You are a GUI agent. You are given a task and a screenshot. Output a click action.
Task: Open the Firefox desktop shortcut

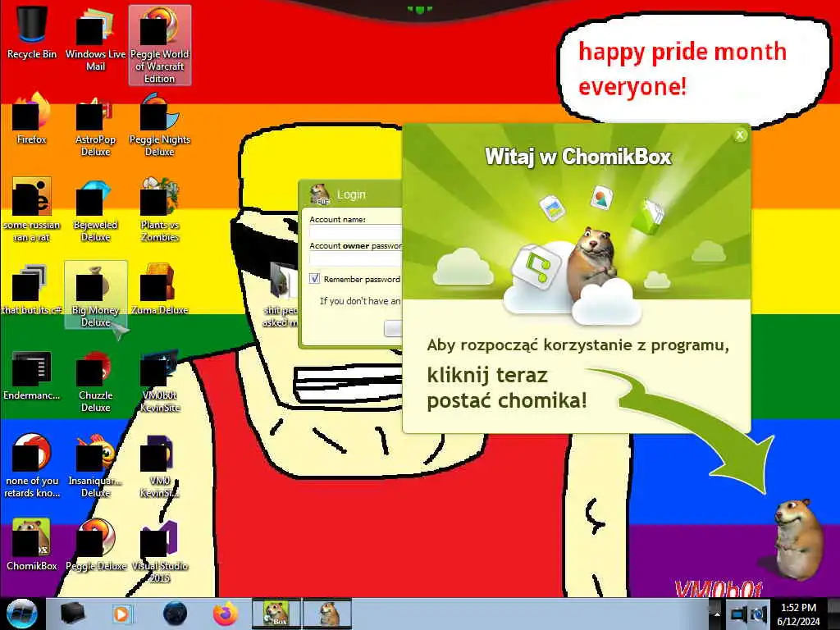(32, 119)
